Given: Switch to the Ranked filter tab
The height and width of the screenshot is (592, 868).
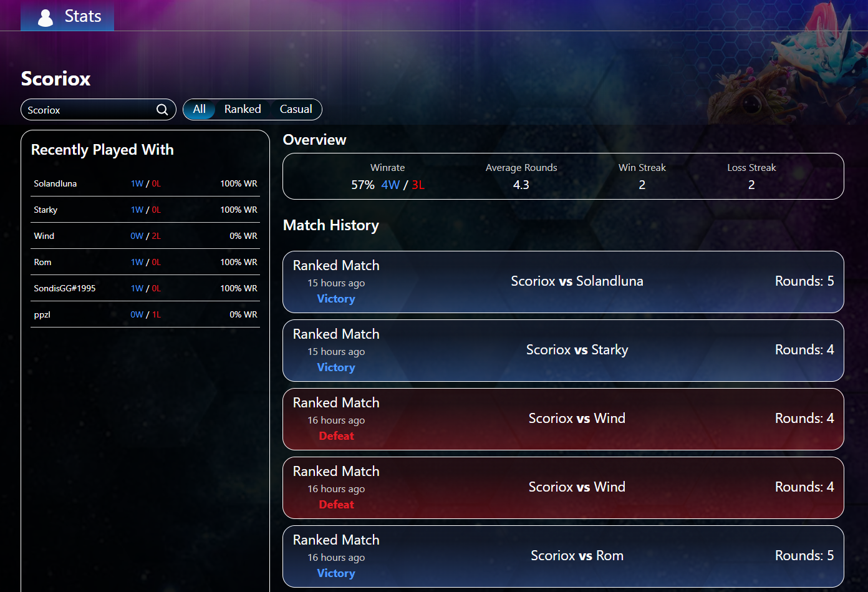Looking at the screenshot, I should 243,109.
